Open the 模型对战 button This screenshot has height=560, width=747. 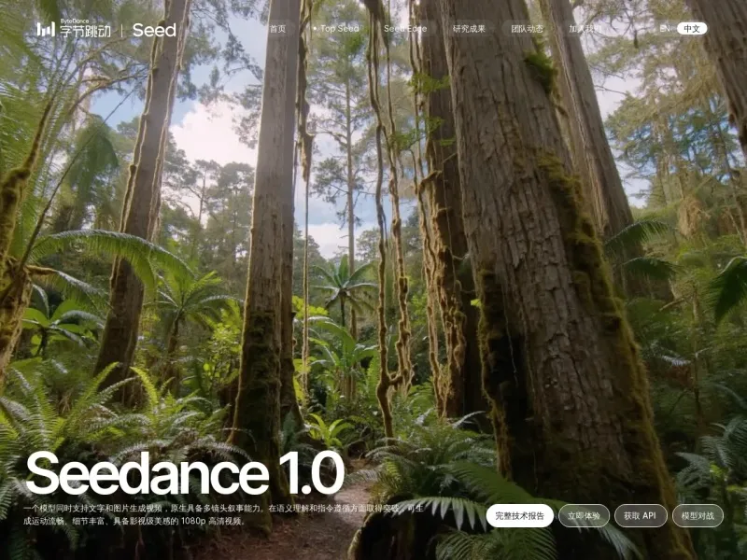pos(698,515)
